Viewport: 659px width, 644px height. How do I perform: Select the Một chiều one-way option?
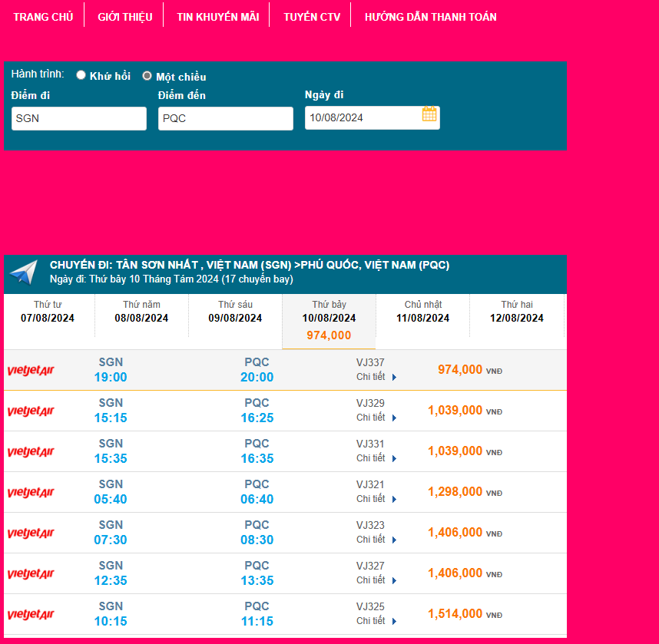[x=147, y=76]
